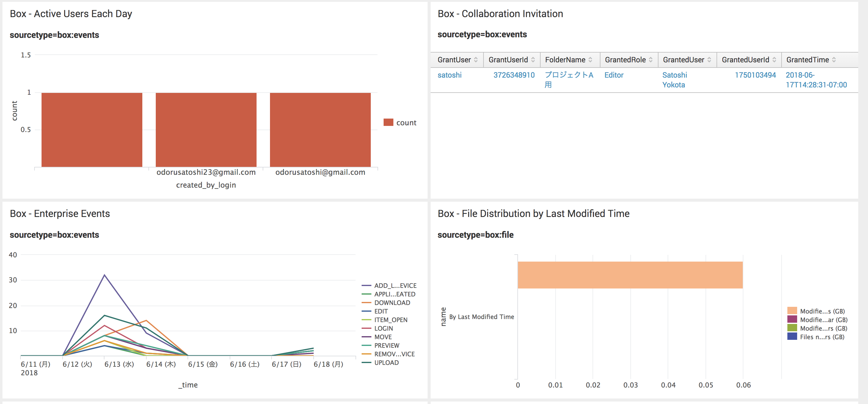Click the sort icon on FolderName column
The image size is (868, 404).
coord(590,60)
